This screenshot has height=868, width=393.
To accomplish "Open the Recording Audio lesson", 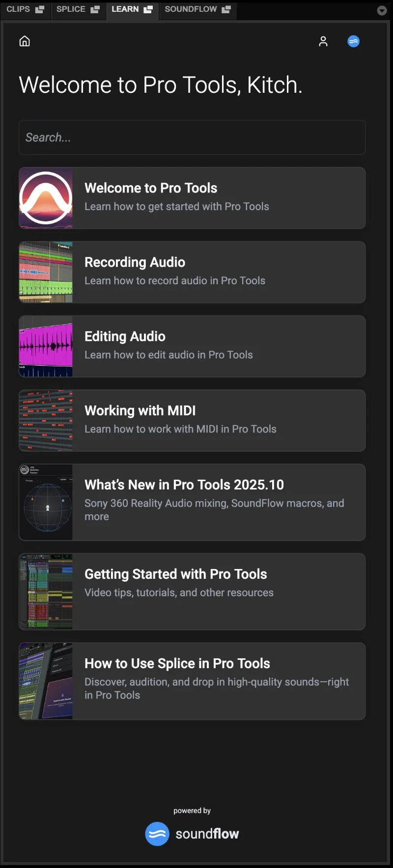I will click(x=192, y=272).
